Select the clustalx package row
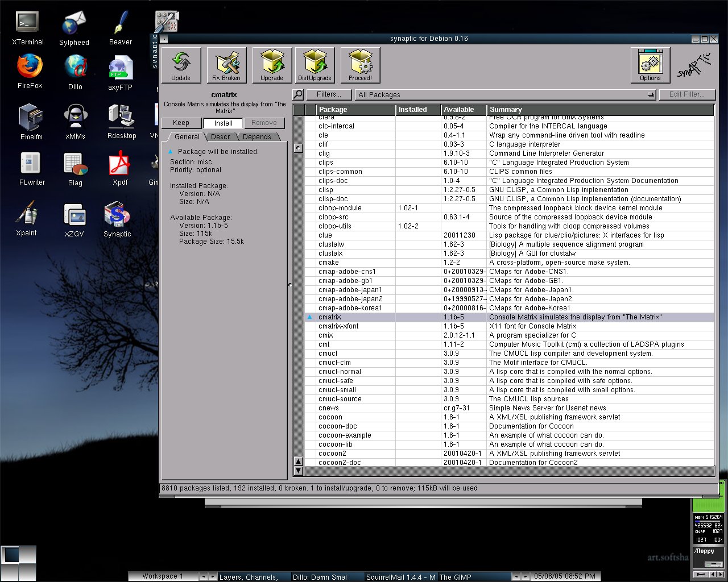This screenshot has height=582, width=728. [x=509, y=253]
